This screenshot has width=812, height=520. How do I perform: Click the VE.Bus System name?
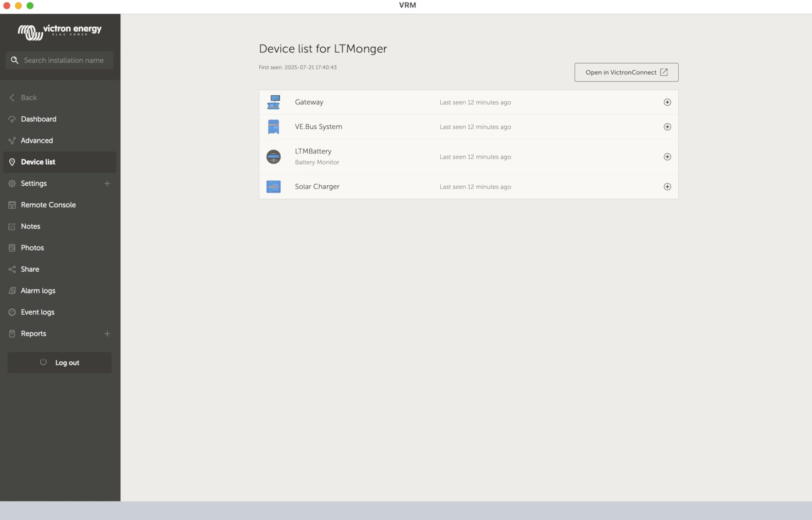click(318, 127)
